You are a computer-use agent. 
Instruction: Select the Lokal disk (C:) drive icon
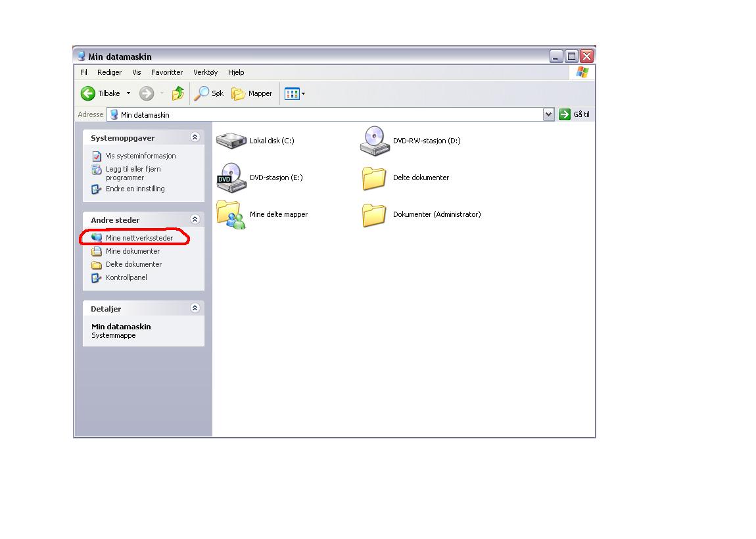(x=231, y=141)
